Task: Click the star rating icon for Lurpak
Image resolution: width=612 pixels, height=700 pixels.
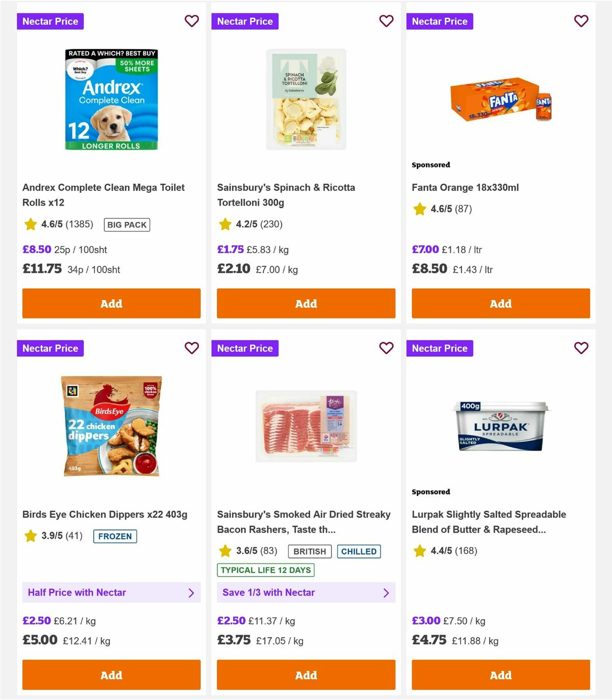Action: [419, 551]
